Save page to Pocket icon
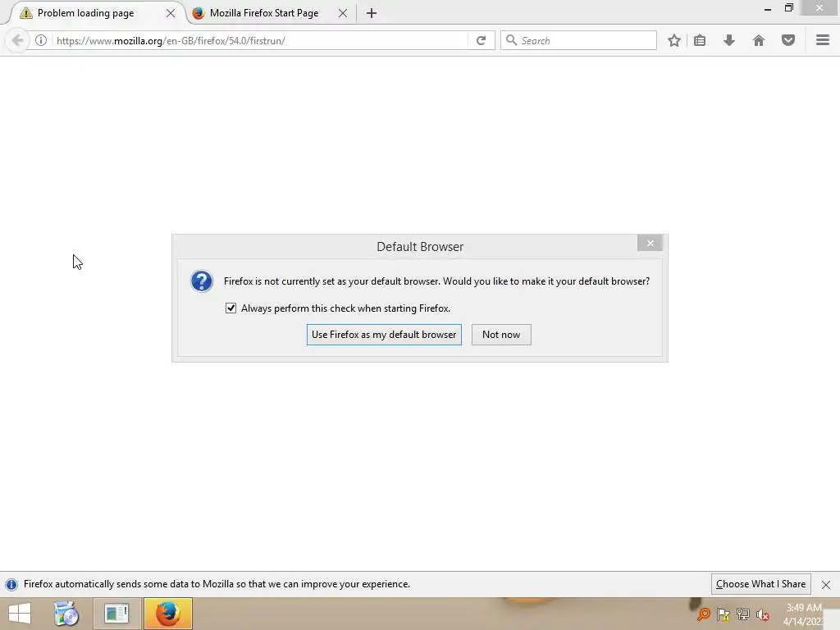 pyautogui.click(x=788, y=40)
